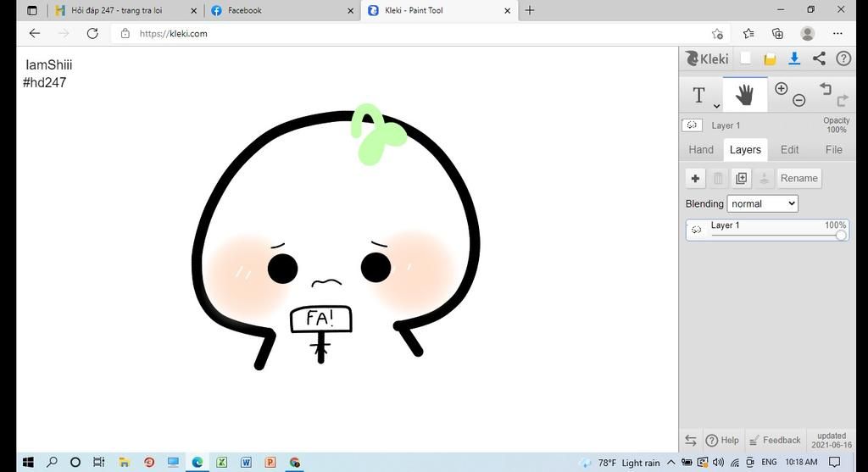
Task: Open the notification center icon
Action: click(x=835, y=462)
